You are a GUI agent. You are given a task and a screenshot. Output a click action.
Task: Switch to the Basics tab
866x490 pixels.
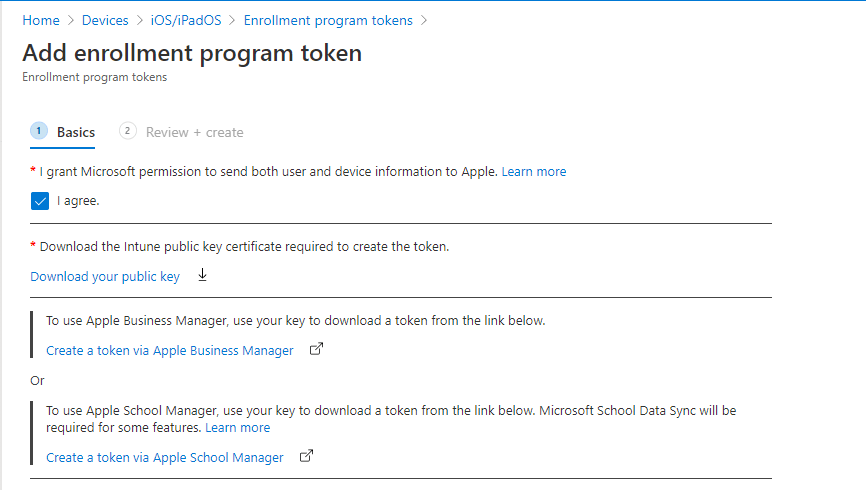point(76,132)
